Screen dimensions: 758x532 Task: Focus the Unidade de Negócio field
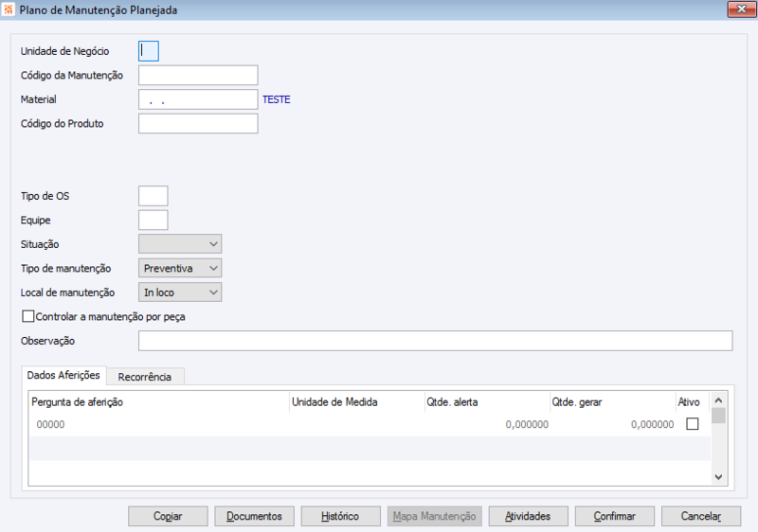pos(149,51)
